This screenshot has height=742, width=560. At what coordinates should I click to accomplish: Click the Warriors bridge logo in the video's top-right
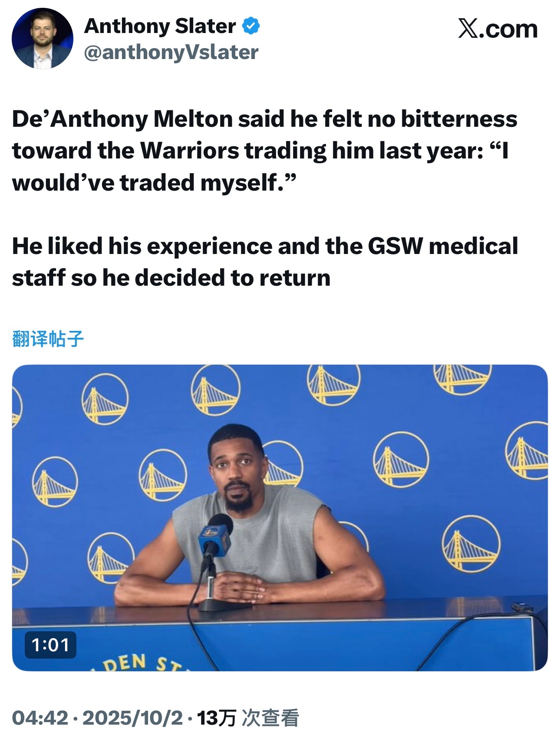tap(462, 379)
